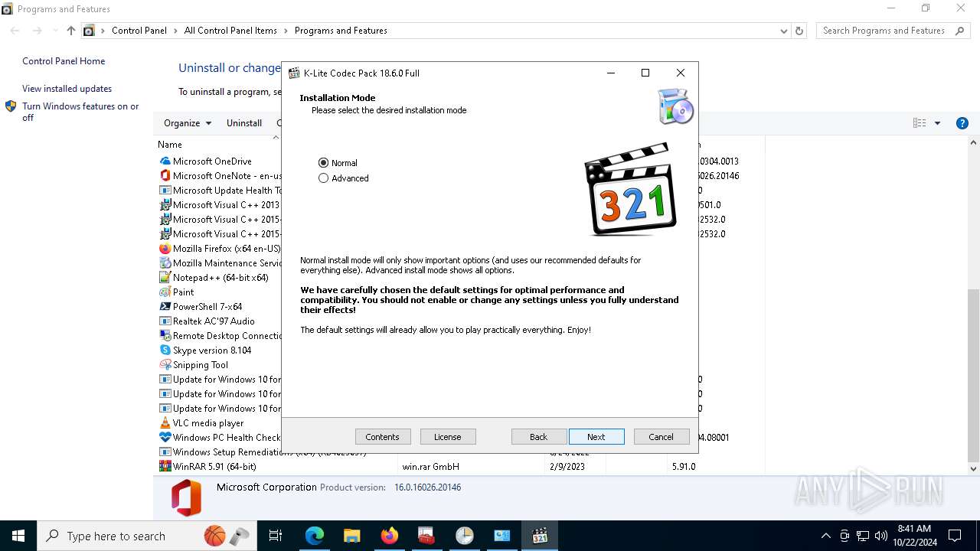Click the win.rar GmbH publisher cell
980x551 pixels.
coord(430,466)
